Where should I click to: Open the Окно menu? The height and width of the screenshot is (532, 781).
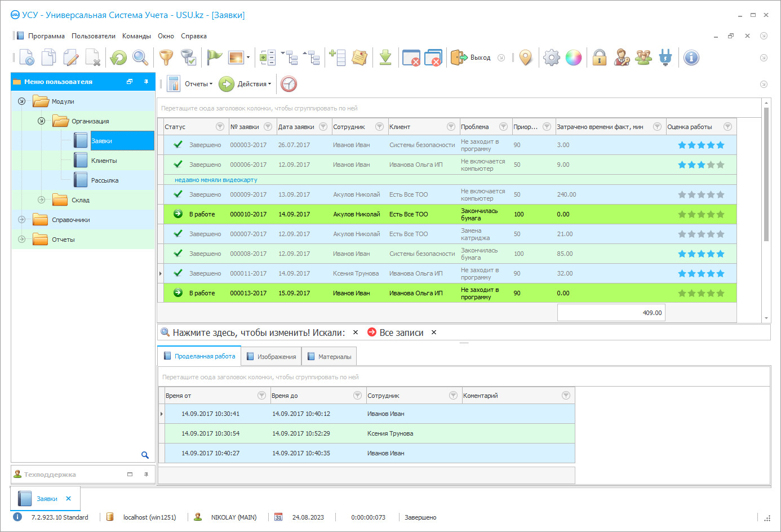click(166, 36)
